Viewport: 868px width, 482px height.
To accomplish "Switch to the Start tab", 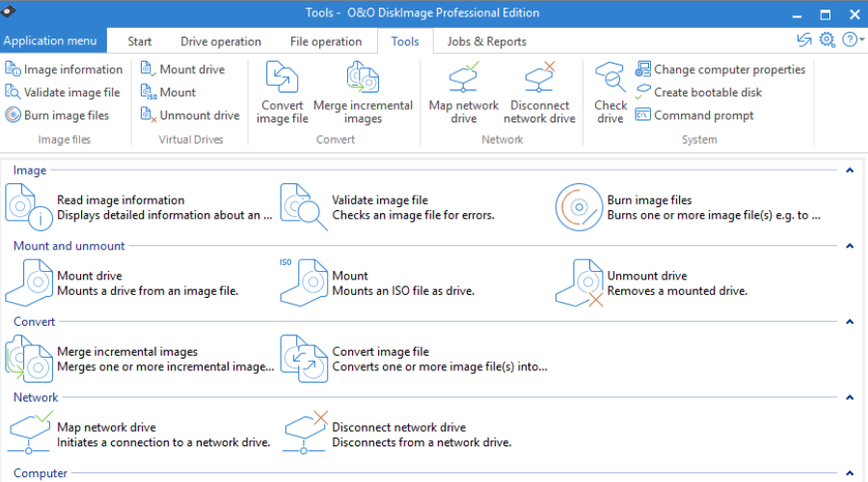I will coord(140,41).
